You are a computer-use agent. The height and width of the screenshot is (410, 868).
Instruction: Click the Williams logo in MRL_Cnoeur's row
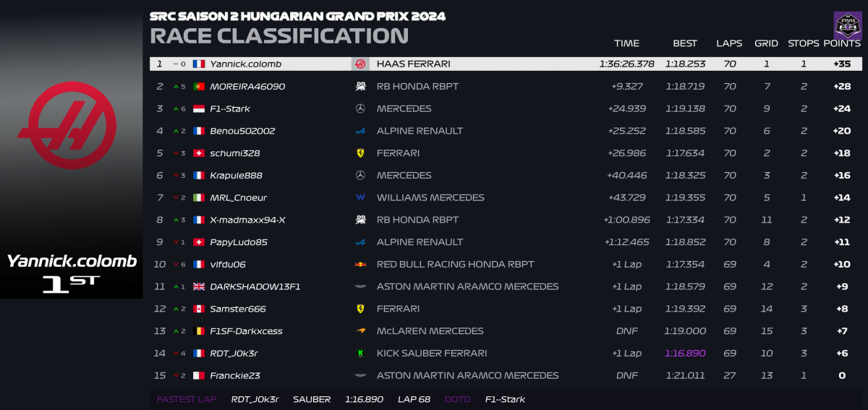[360, 197]
